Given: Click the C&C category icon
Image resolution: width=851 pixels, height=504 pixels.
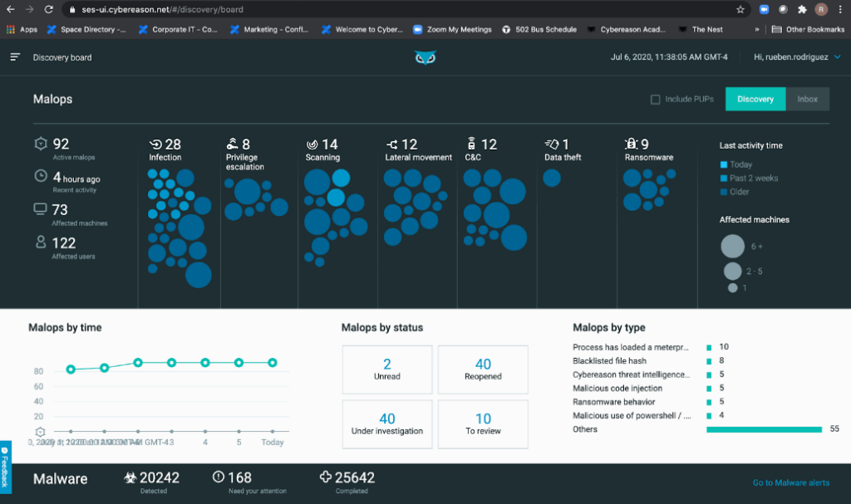Looking at the screenshot, I should [472, 144].
